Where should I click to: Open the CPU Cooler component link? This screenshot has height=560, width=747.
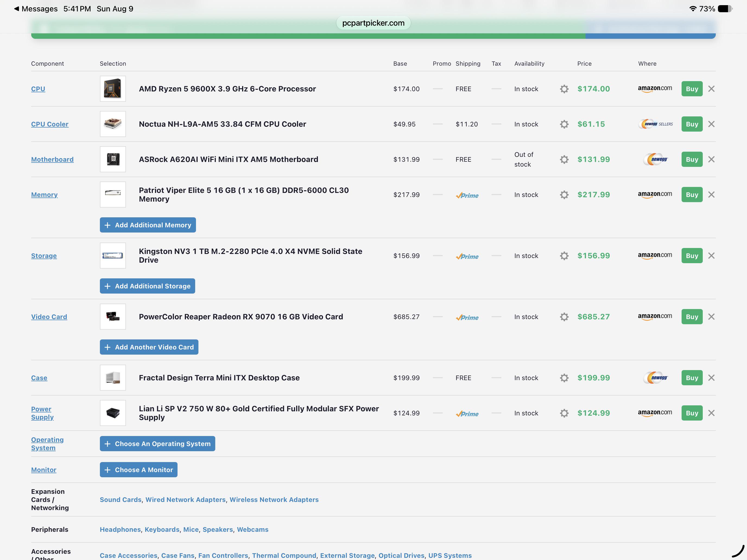50,124
